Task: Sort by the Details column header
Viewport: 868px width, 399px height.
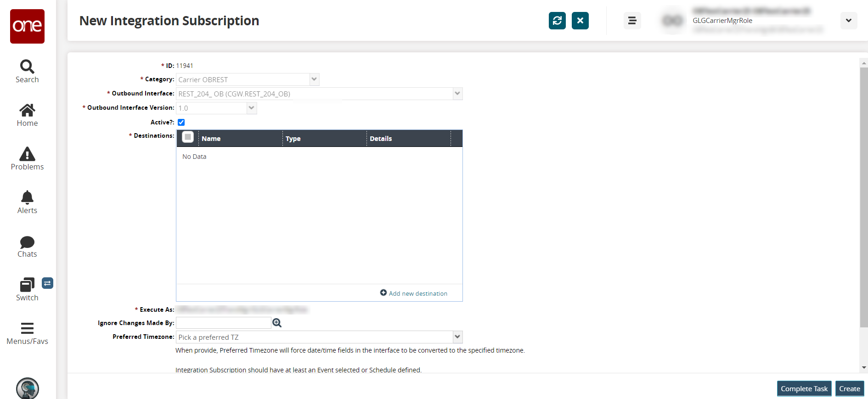Action: [x=408, y=139]
